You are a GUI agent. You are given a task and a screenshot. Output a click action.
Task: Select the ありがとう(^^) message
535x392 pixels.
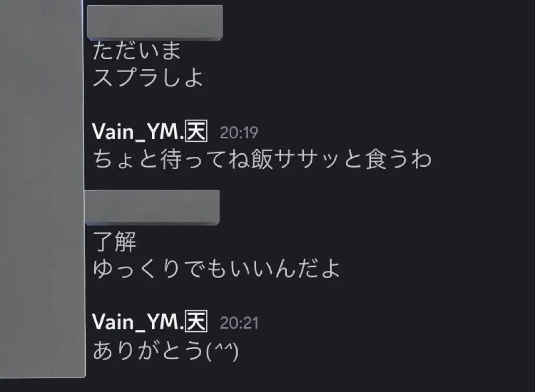tap(166, 351)
